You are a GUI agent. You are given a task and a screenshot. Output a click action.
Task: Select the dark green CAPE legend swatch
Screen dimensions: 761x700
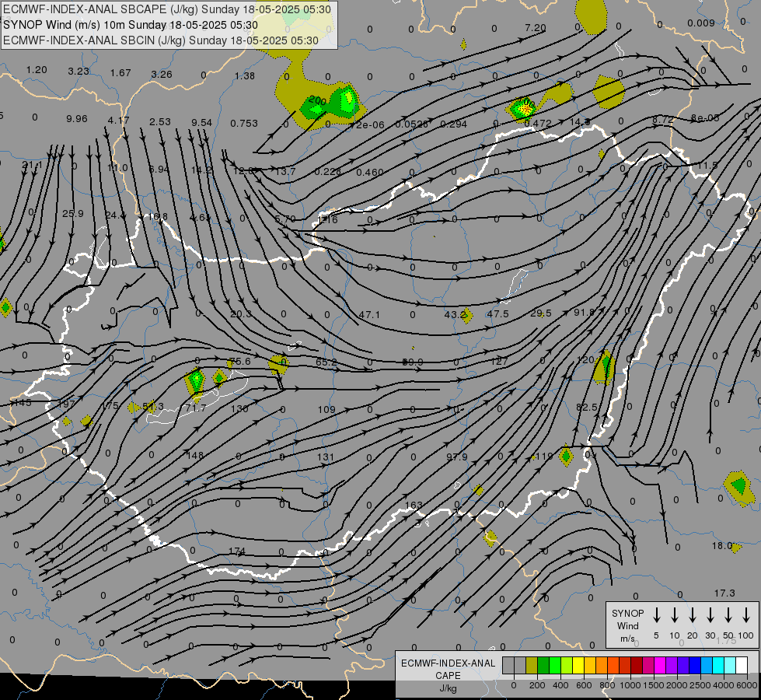tap(543, 666)
